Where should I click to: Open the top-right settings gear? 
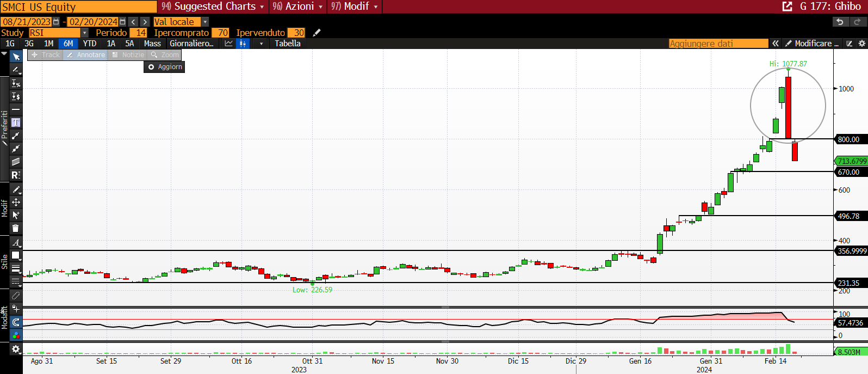[x=861, y=44]
